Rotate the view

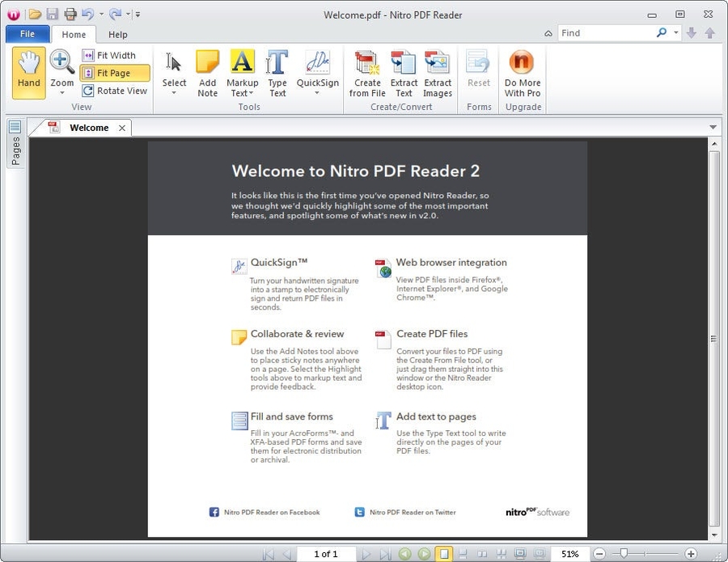[x=115, y=91]
